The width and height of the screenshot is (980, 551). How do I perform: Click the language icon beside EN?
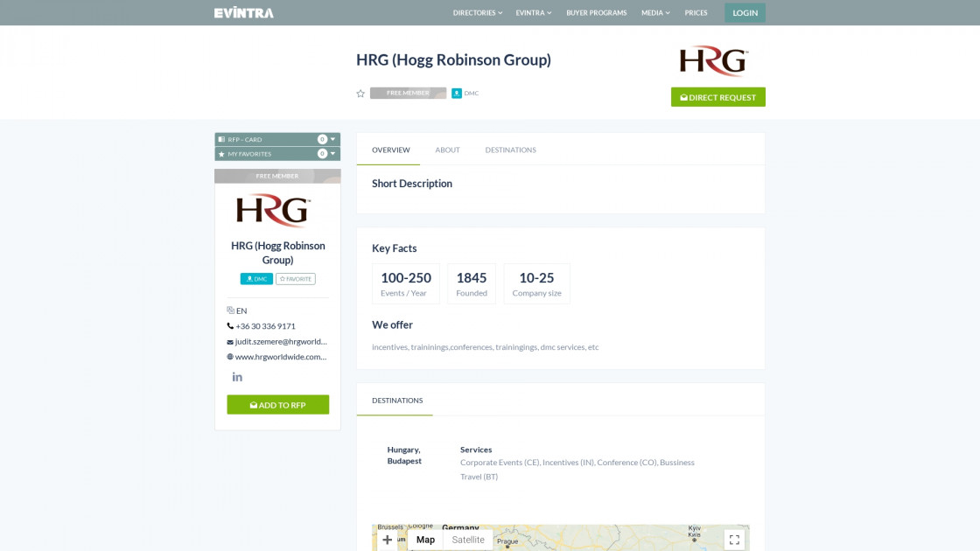click(228, 310)
